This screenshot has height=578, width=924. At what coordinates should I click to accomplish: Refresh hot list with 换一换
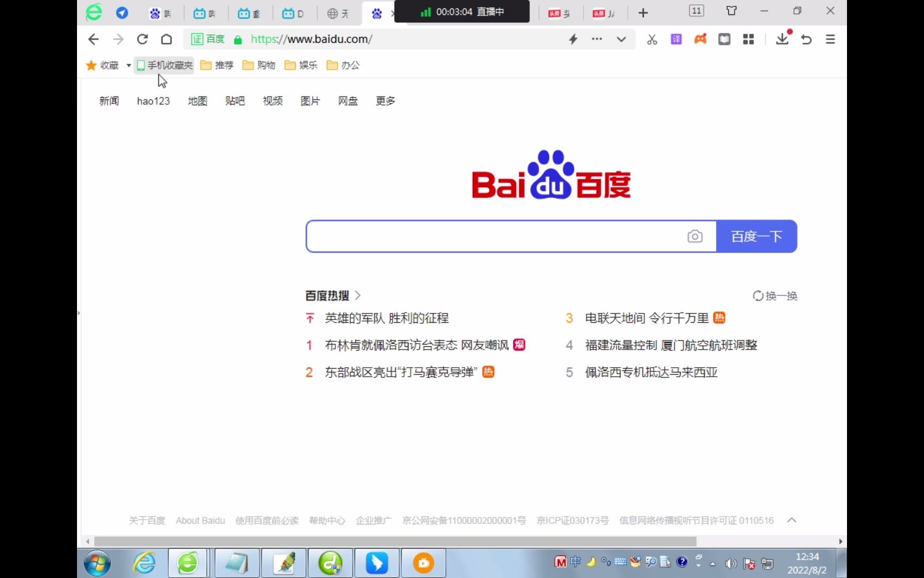click(775, 296)
